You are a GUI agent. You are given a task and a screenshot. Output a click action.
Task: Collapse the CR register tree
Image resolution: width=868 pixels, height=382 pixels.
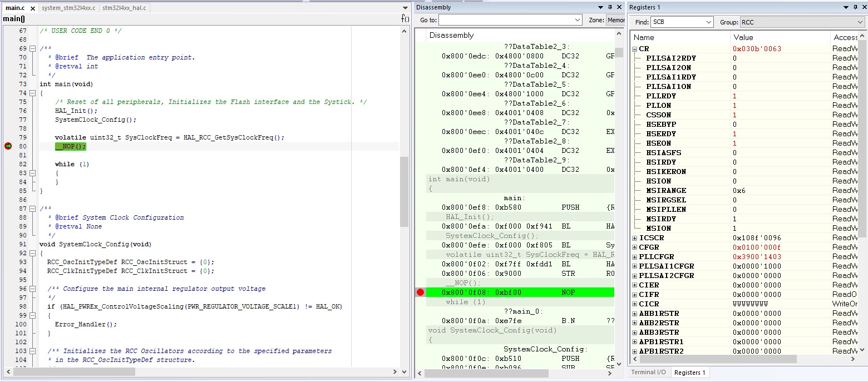click(x=635, y=49)
